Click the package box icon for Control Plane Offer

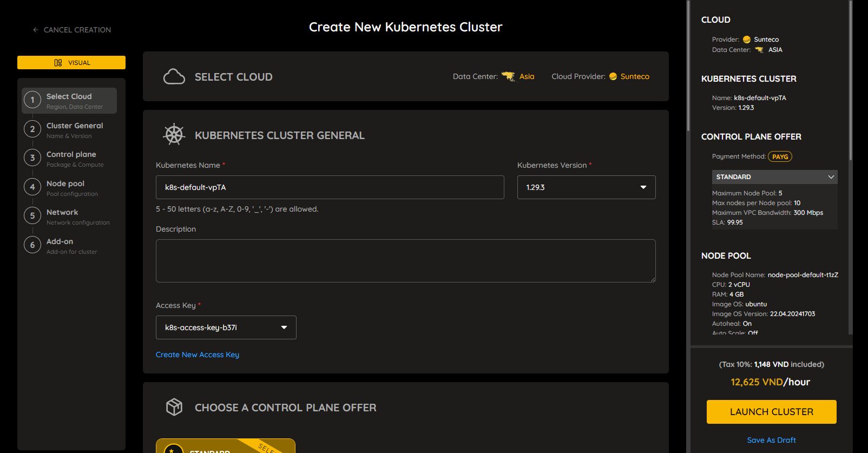174,407
